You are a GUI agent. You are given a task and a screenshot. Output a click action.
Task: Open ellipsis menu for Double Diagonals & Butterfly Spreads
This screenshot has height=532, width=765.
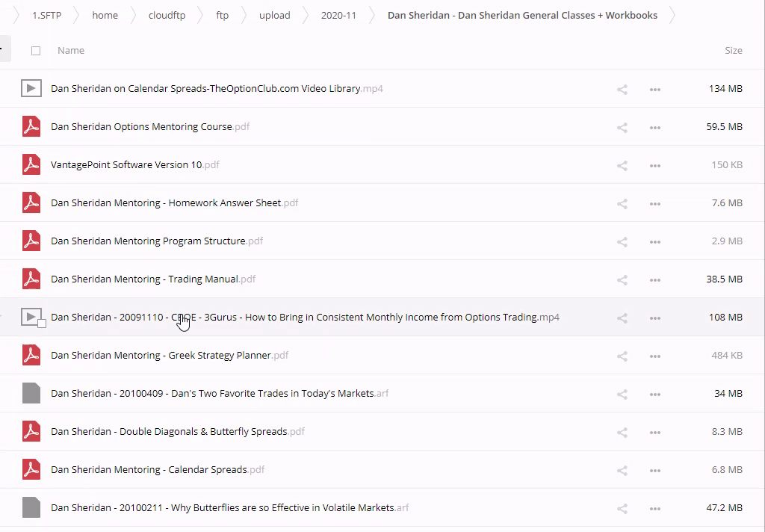pos(654,432)
